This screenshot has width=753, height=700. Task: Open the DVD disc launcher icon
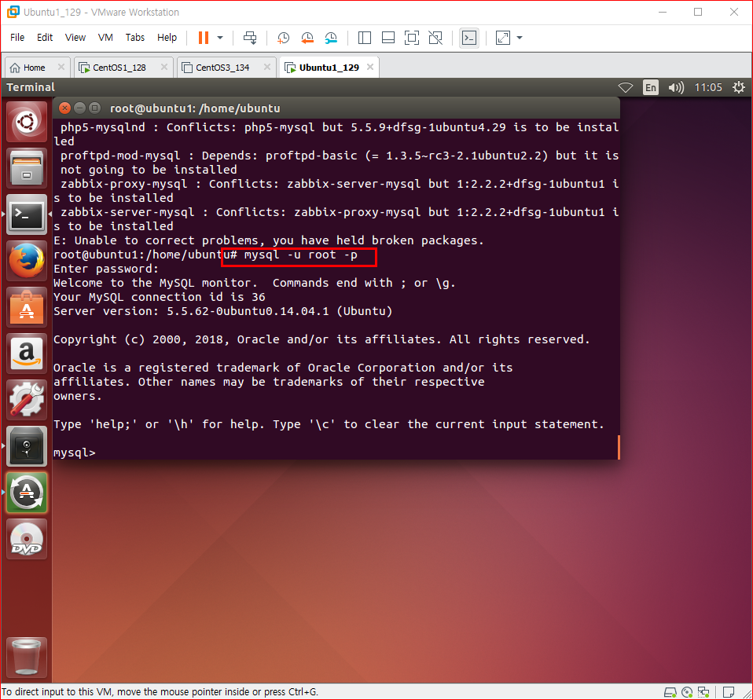27,539
